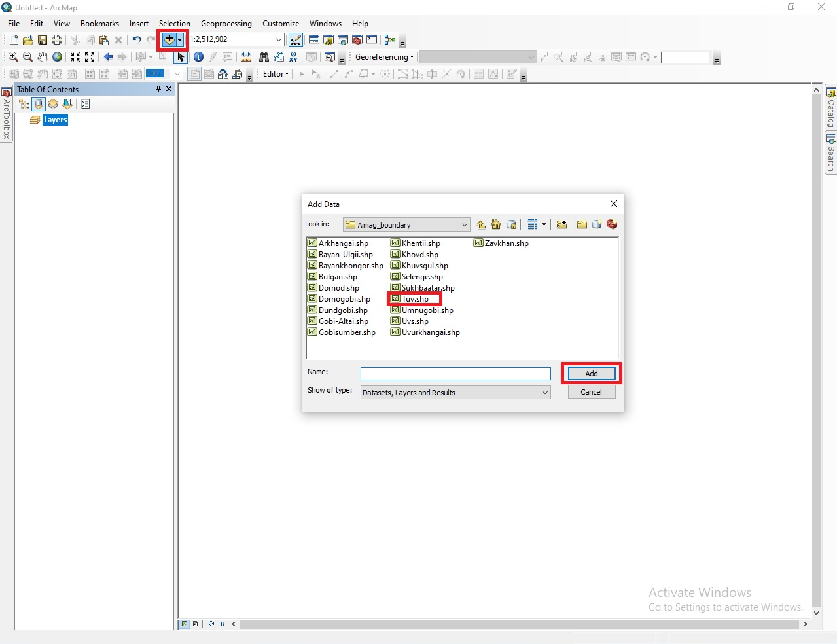837x644 pixels.
Task: Go up one level in Add Data
Action: pos(482,224)
